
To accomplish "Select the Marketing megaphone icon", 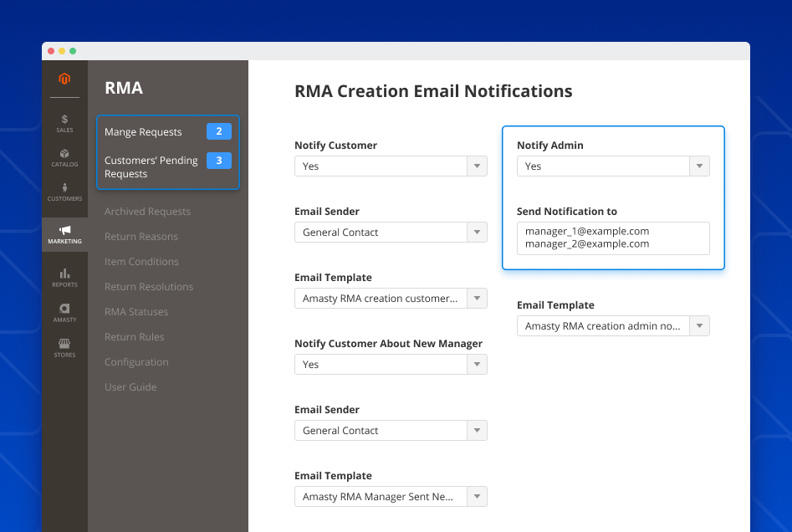I will (x=64, y=232).
